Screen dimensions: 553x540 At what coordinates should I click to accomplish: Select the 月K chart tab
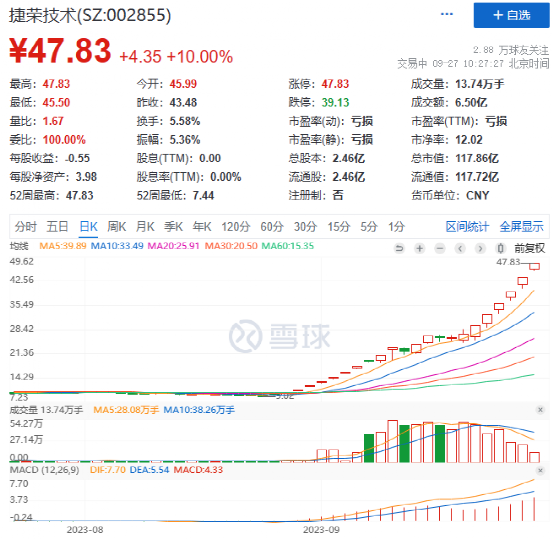tap(145, 226)
